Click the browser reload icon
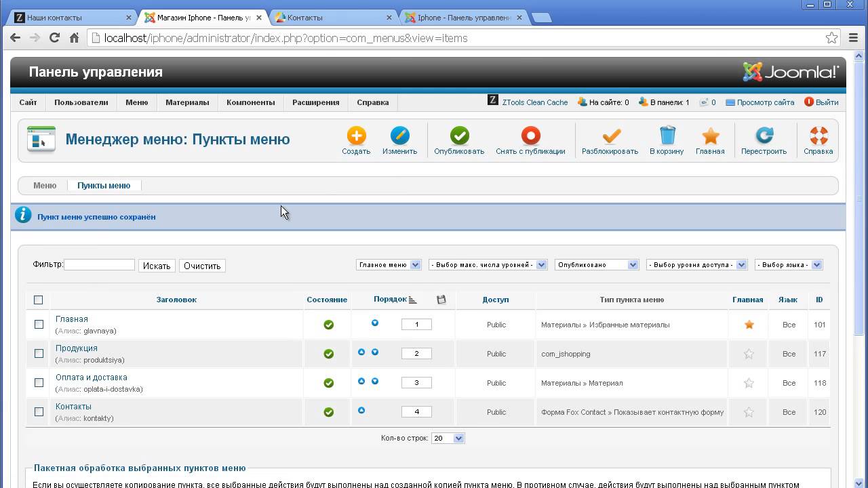 point(55,38)
